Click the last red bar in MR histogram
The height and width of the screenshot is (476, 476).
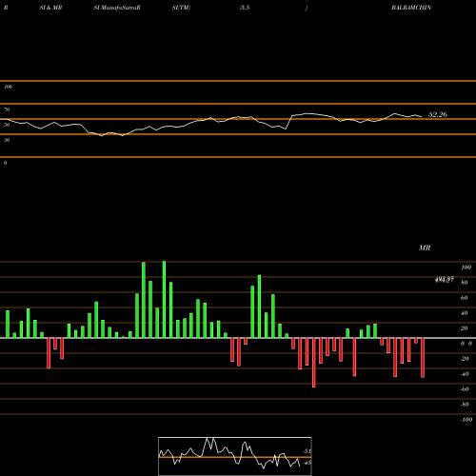423,358
